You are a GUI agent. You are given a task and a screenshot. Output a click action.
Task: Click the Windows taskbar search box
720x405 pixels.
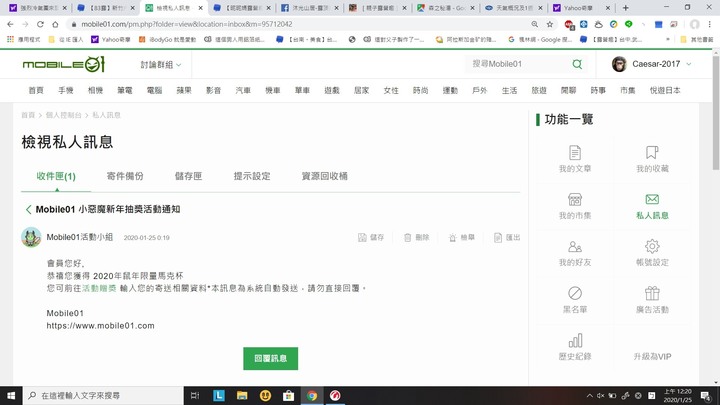tap(103, 395)
